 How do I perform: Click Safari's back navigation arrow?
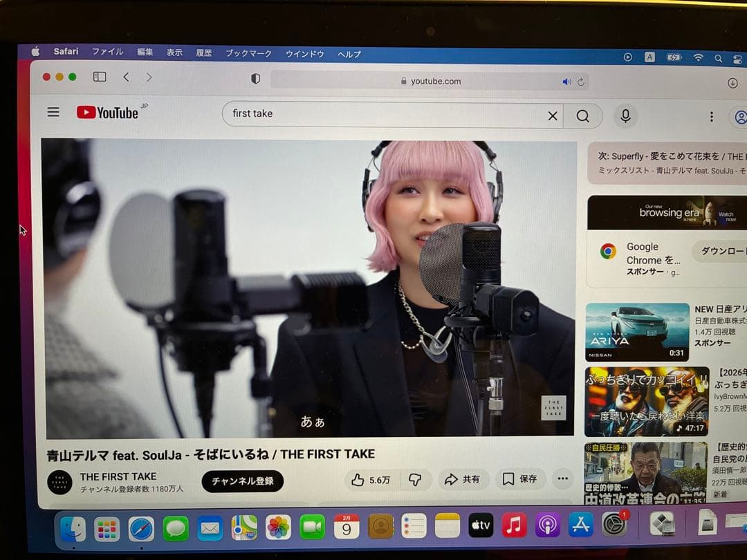(125, 78)
